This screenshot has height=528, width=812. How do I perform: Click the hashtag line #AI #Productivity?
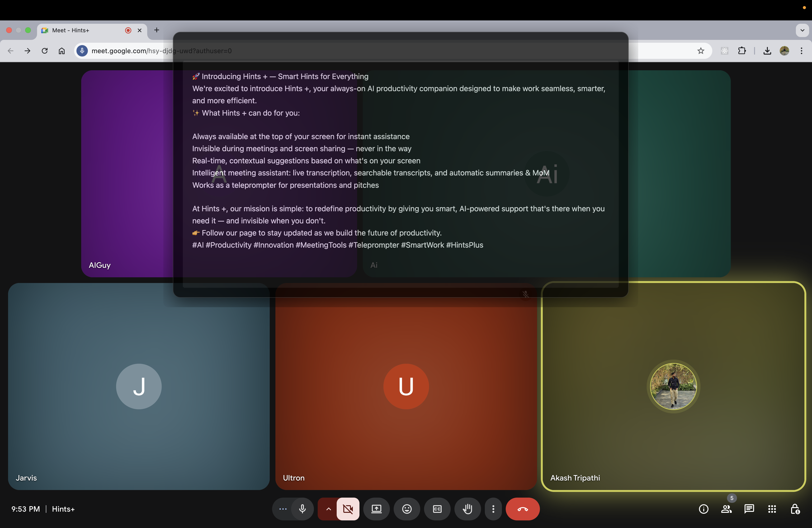(337, 245)
